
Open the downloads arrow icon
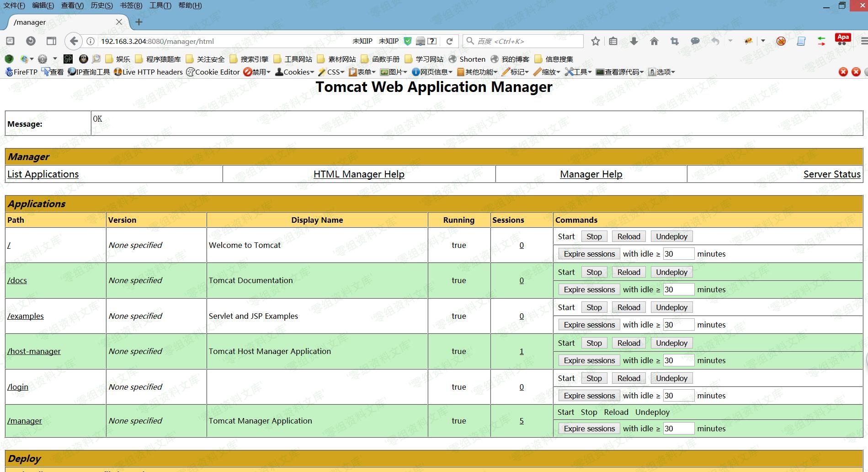pyautogui.click(x=634, y=41)
